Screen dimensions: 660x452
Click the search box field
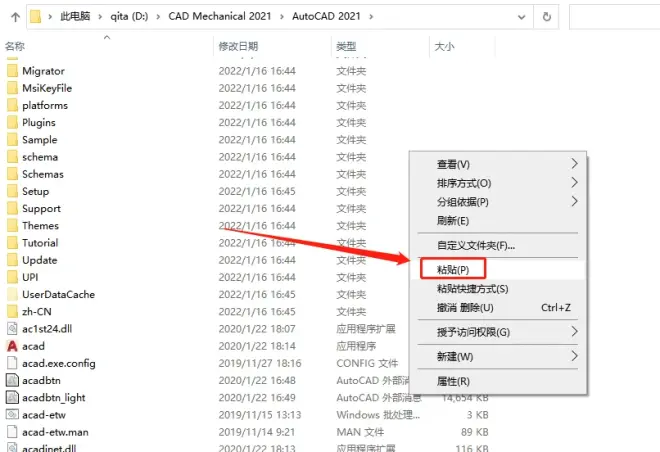pyautogui.click(x=615, y=17)
